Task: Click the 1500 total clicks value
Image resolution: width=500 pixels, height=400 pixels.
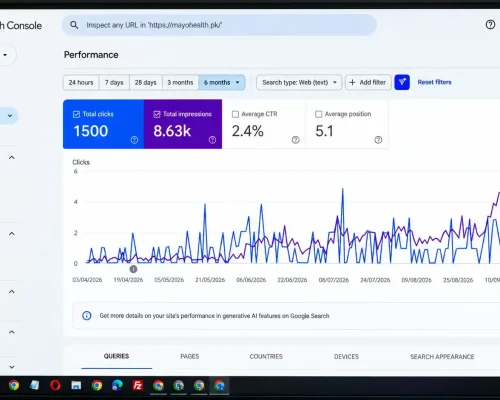Action: pos(91,131)
